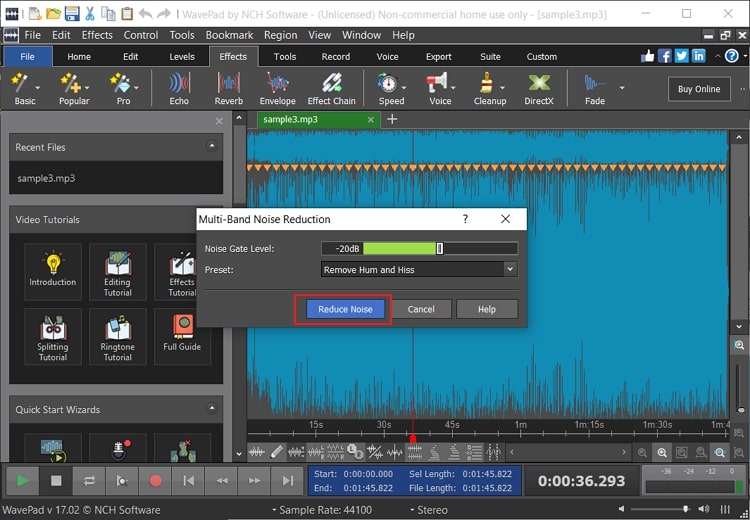Switch to the Export ribbon tab
This screenshot has width=750, height=520.
(439, 56)
